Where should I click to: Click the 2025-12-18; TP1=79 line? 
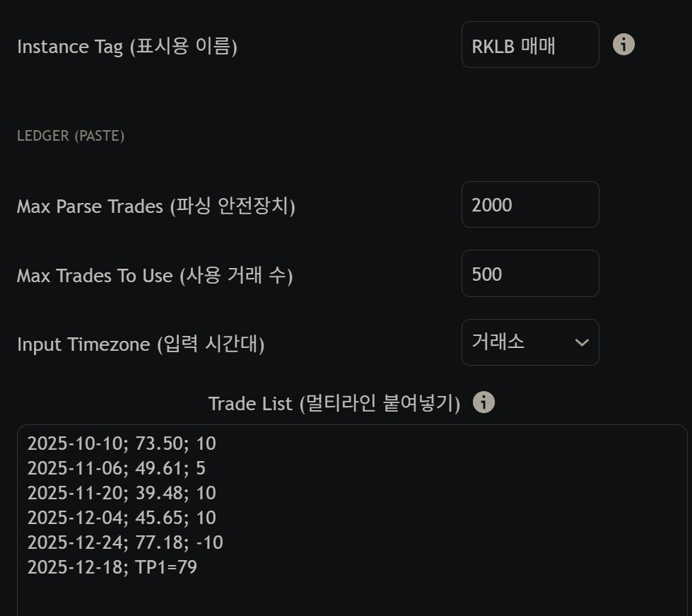112,567
